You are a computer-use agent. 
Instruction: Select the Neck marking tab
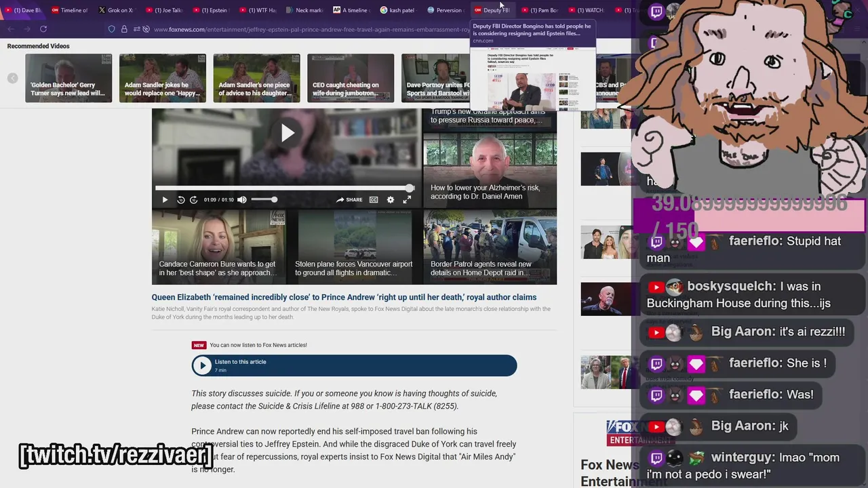pyautogui.click(x=303, y=10)
